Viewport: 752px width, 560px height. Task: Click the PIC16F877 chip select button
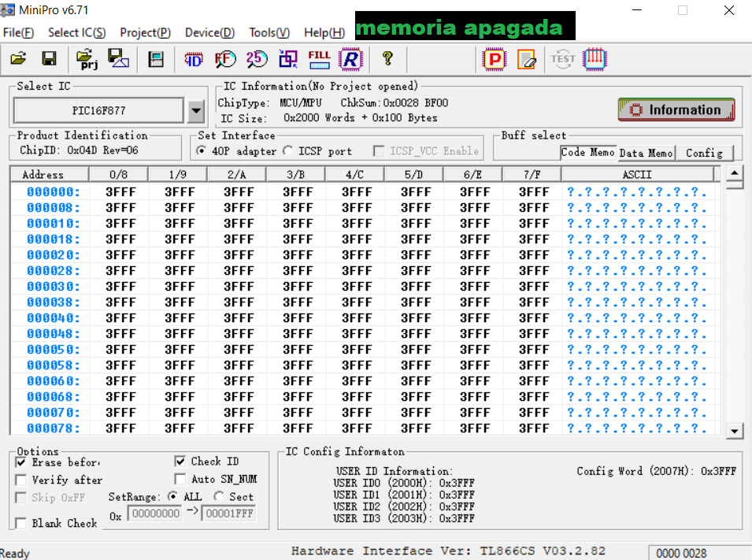tap(98, 111)
